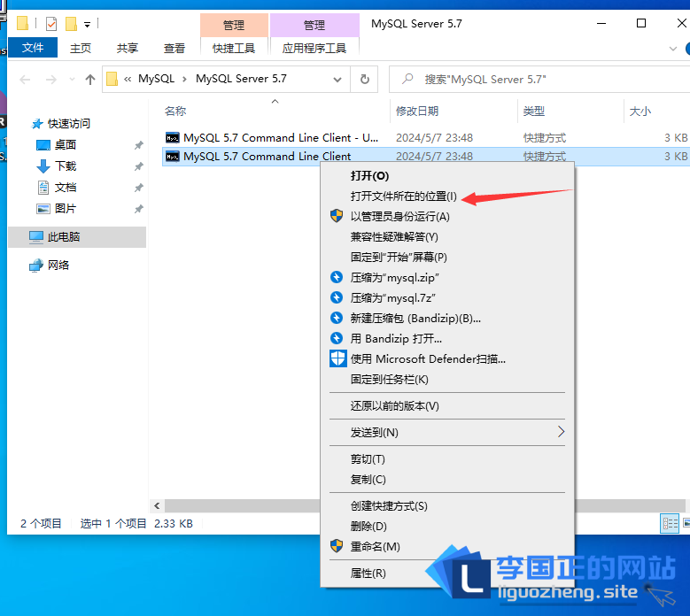Switch to the 主页 ribbon tab
Viewport: 690px width, 616px height.
pyautogui.click(x=81, y=48)
